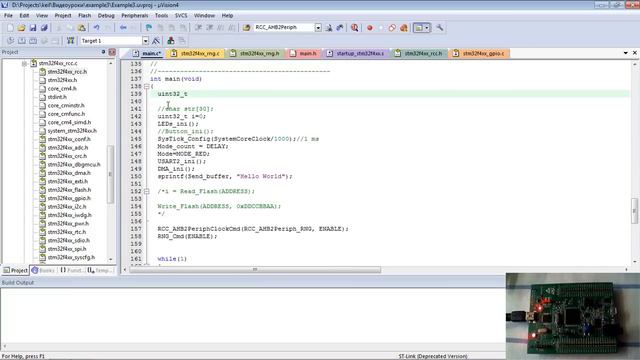640x360 pixels.
Task: Build target files icon
Action: point(22,41)
